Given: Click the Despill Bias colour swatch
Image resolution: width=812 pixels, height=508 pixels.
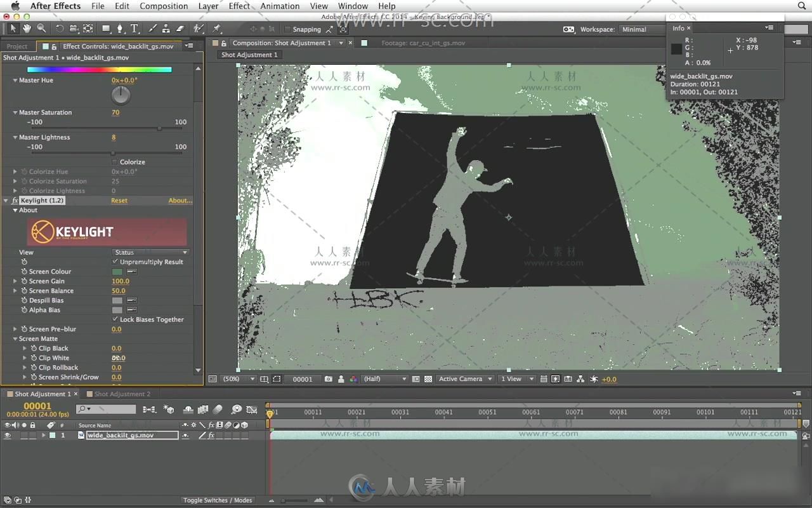Looking at the screenshot, I should click(117, 300).
